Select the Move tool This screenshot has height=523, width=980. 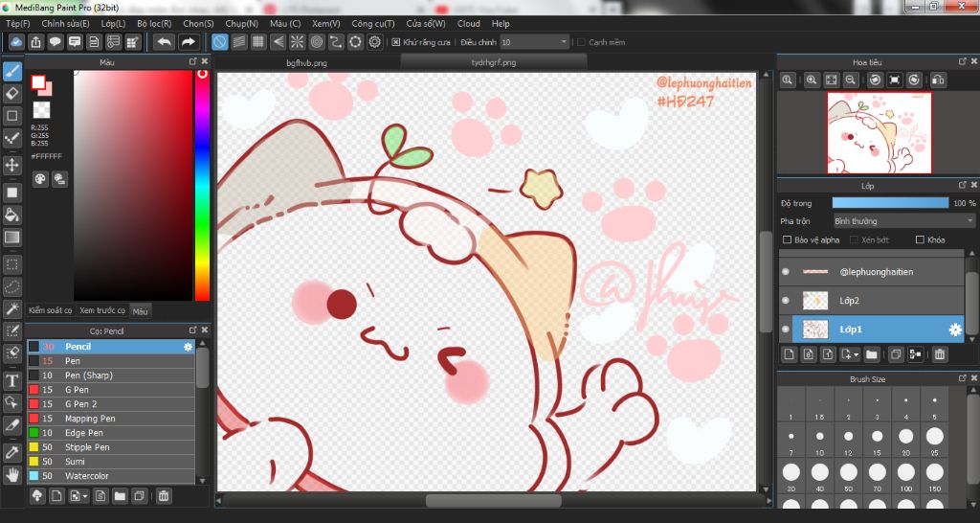coord(12,165)
